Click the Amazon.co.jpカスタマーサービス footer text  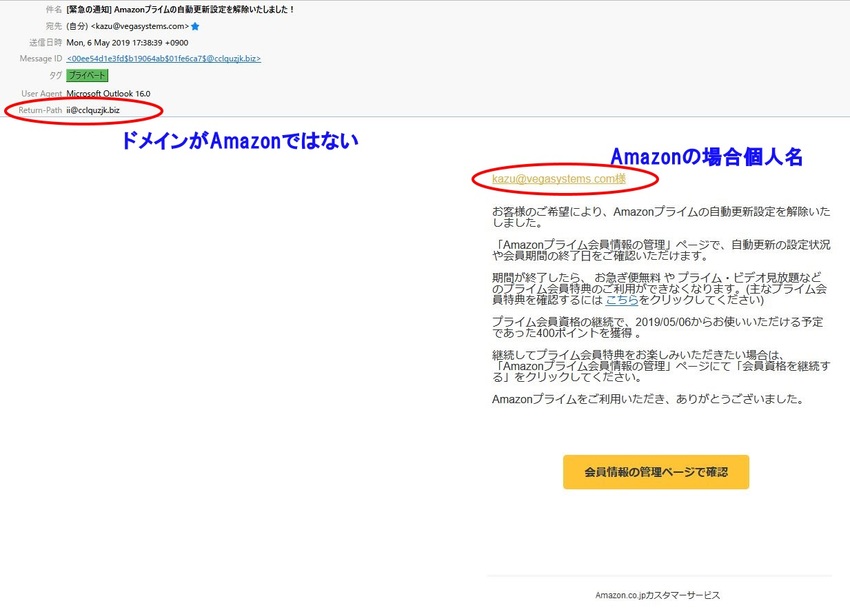pos(658,595)
